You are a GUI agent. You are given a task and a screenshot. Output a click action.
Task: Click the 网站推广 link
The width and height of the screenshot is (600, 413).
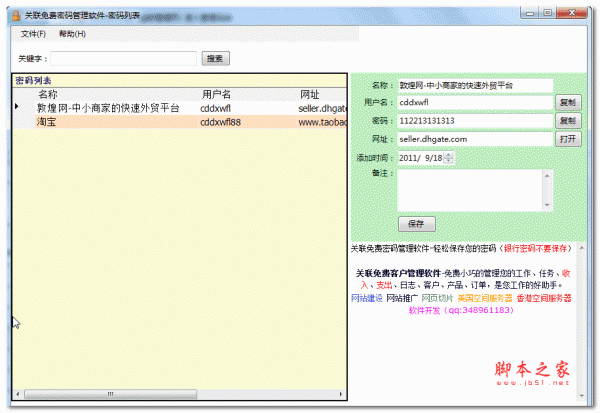pyautogui.click(x=402, y=298)
